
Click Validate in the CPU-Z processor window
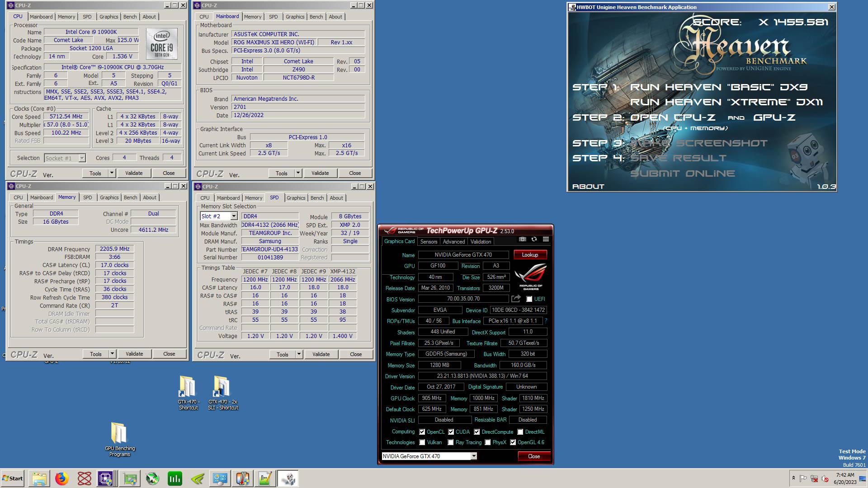pyautogui.click(x=134, y=173)
